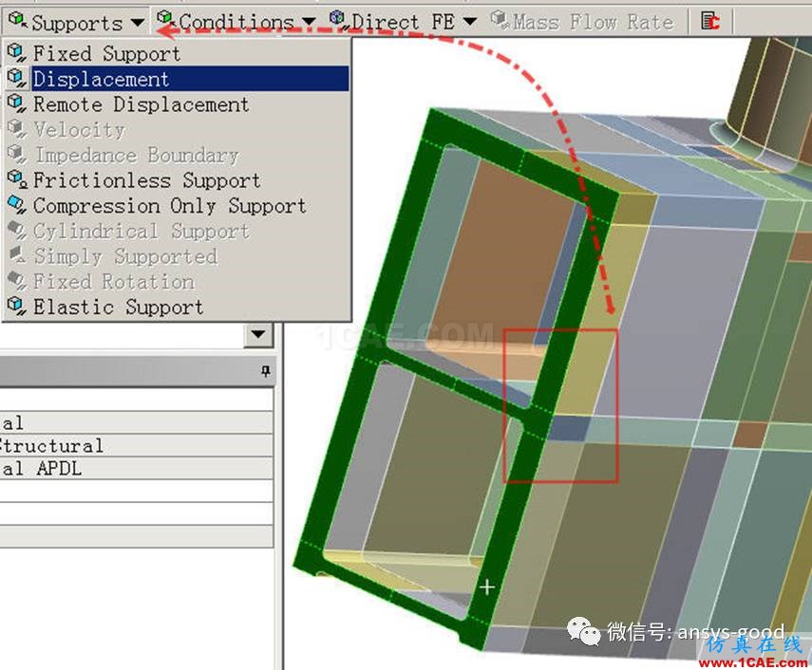812x670 pixels.
Task: Click the Fixed Rotation entry
Action: pyautogui.click(x=177, y=282)
